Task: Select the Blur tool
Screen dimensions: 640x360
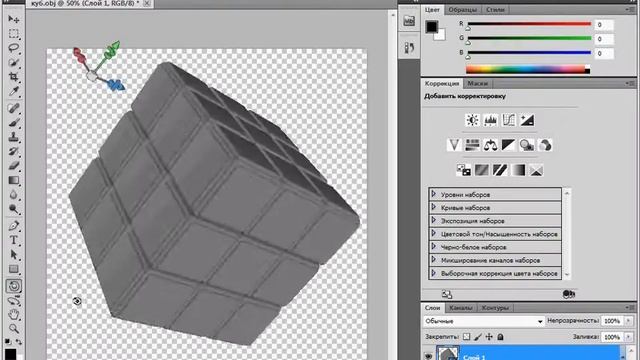Action: (x=13, y=195)
